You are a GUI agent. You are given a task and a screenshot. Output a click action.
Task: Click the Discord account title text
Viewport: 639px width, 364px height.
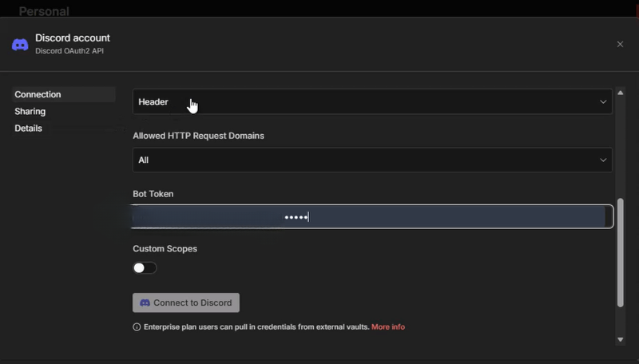point(73,38)
